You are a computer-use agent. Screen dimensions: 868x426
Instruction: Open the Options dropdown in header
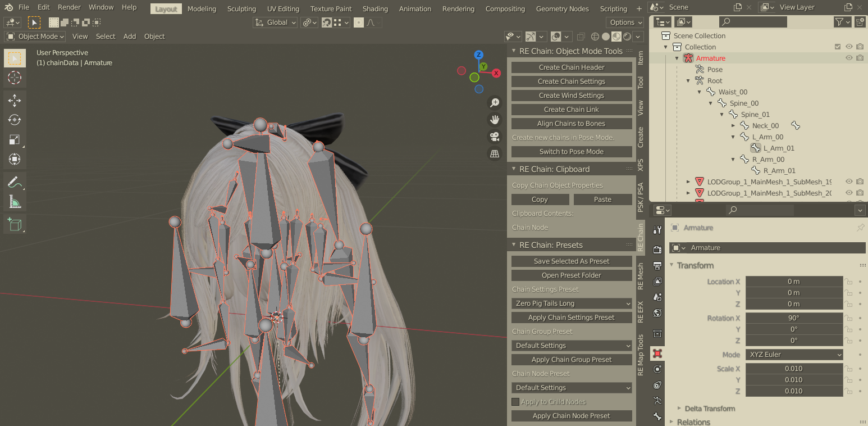click(625, 22)
